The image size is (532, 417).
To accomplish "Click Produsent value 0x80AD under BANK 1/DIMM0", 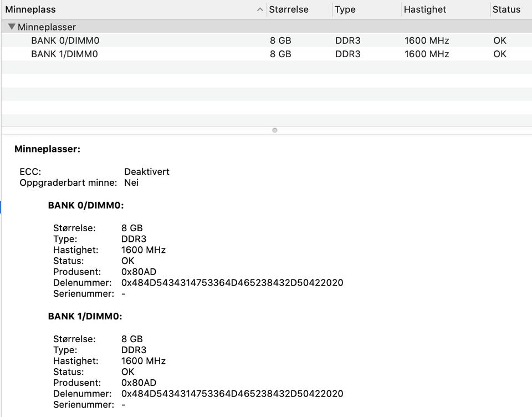I will [x=139, y=383].
